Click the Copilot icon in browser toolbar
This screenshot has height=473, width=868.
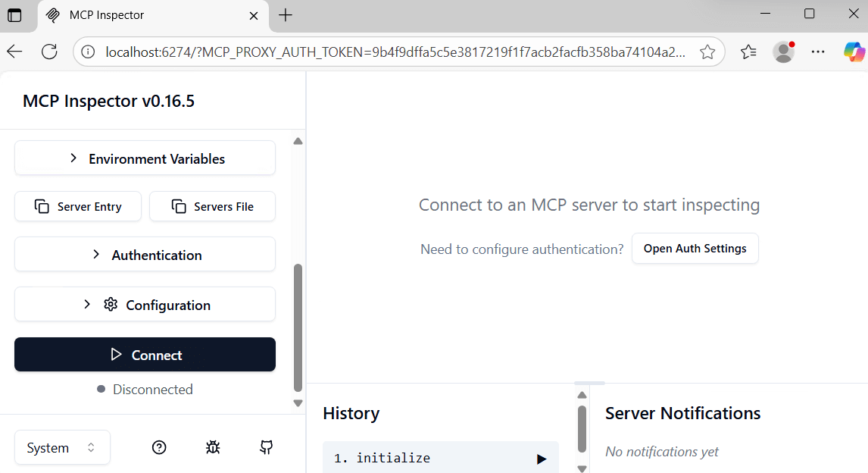(854, 52)
